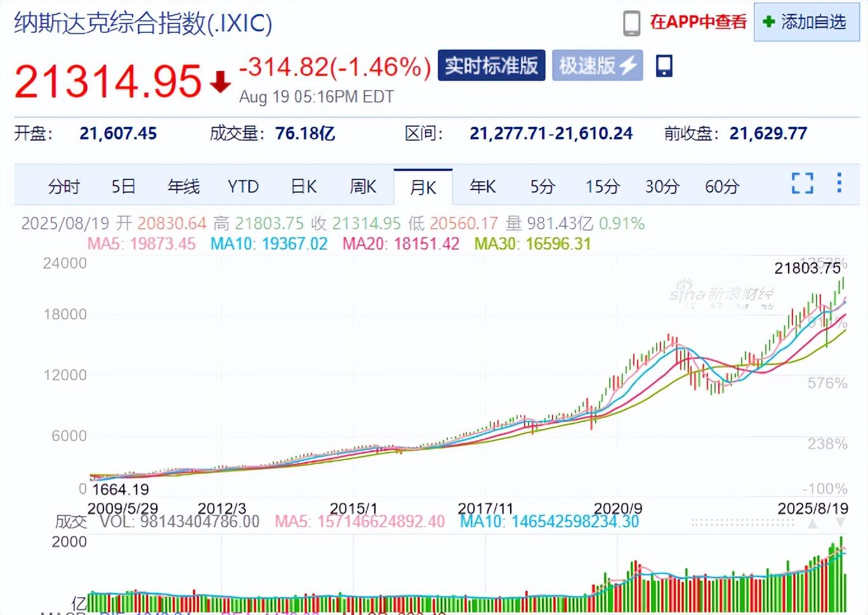
Task: Select the 年线 chart tab
Action: click(183, 186)
